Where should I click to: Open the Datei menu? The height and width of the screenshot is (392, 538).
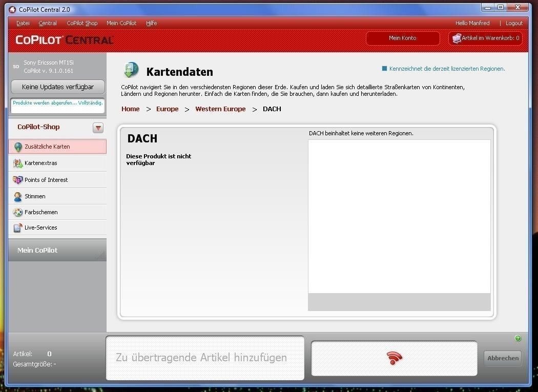pyautogui.click(x=23, y=23)
